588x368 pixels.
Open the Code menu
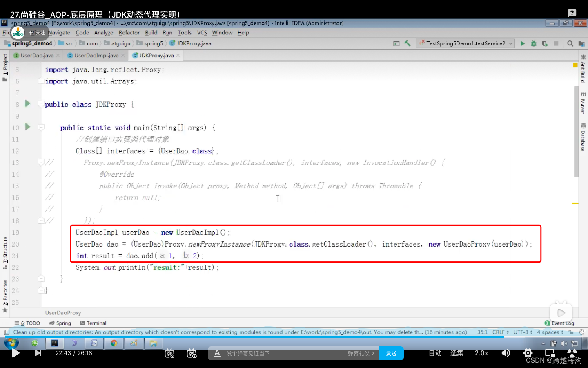[x=82, y=33]
